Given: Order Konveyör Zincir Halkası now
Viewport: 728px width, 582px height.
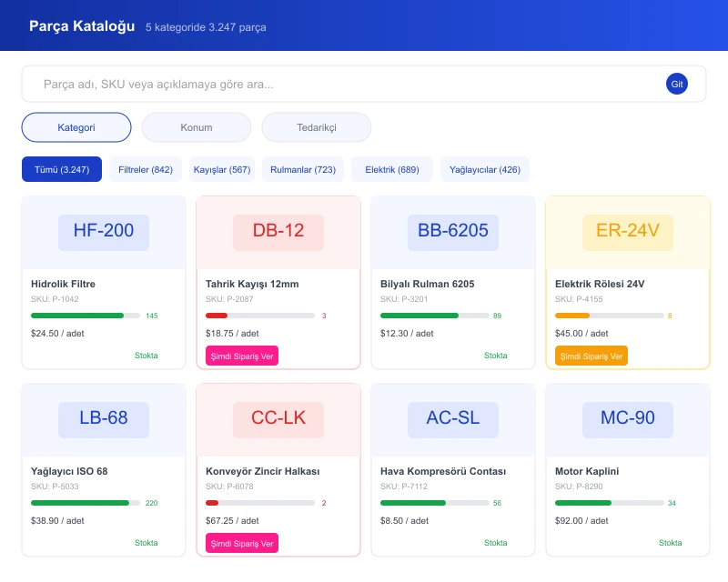Looking at the screenshot, I should (x=242, y=544).
